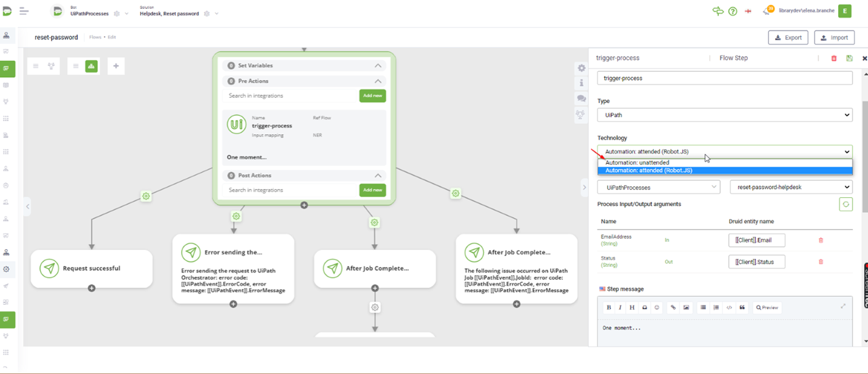Open UiPathProcesses bot settings gear
Viewport: 868px width, 374px height.
point(117,14)
